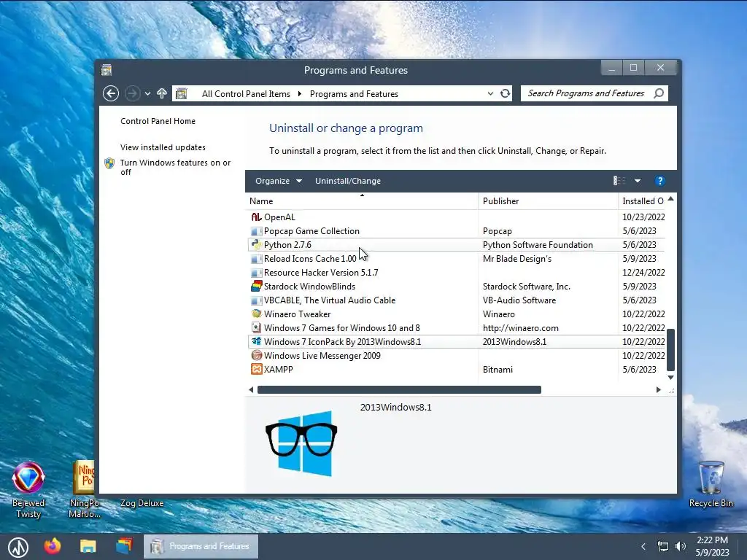Click the volume speaker tray icon
Viewport: 747px width, 560px height.
pyautogui.click(x=681, y=546)
